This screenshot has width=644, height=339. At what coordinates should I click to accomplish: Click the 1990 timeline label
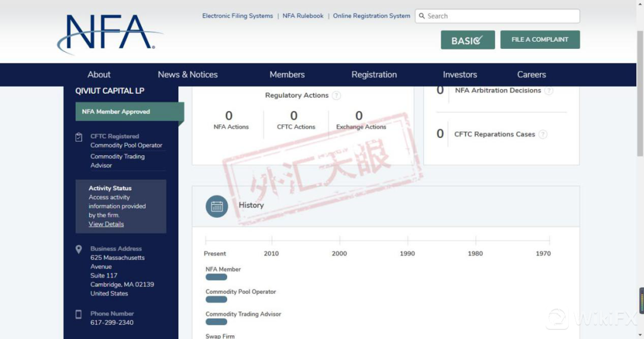pos(407,254)
